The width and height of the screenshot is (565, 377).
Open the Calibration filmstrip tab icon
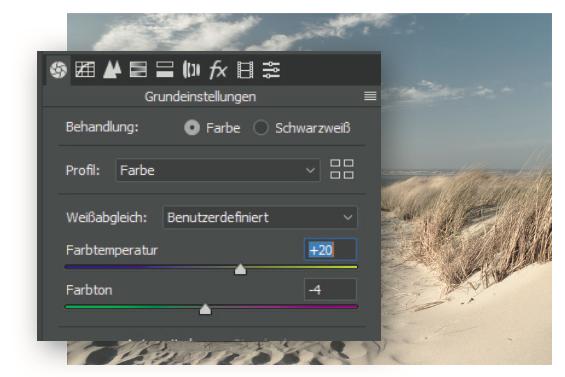(245, 70)
